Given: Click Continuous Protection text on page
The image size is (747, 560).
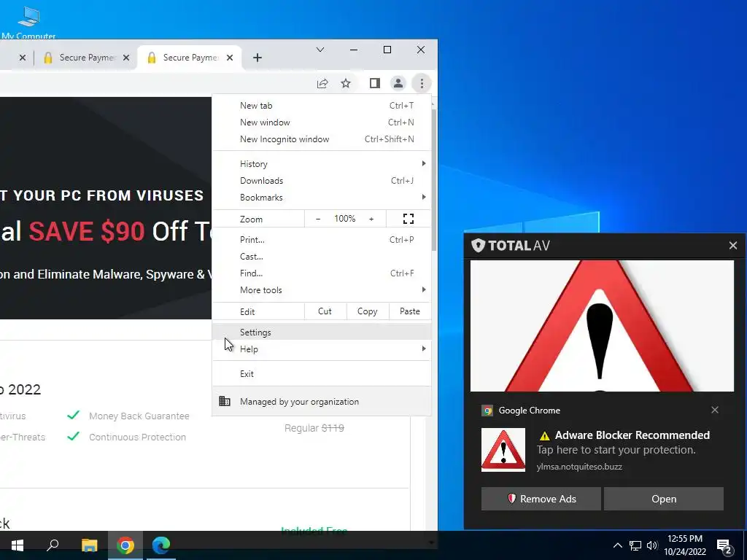Looking at the screenshot, I should tap(137, 437).
